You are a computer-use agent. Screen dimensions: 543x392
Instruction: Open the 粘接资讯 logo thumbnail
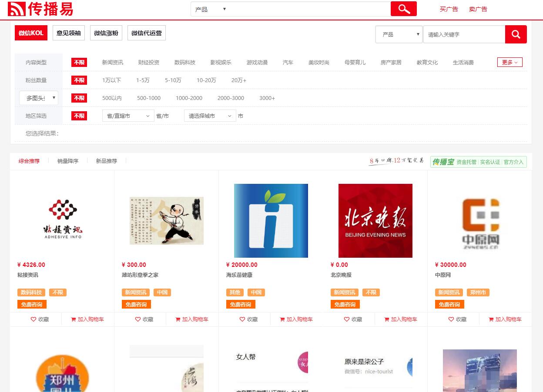click(x=62, y=221)
